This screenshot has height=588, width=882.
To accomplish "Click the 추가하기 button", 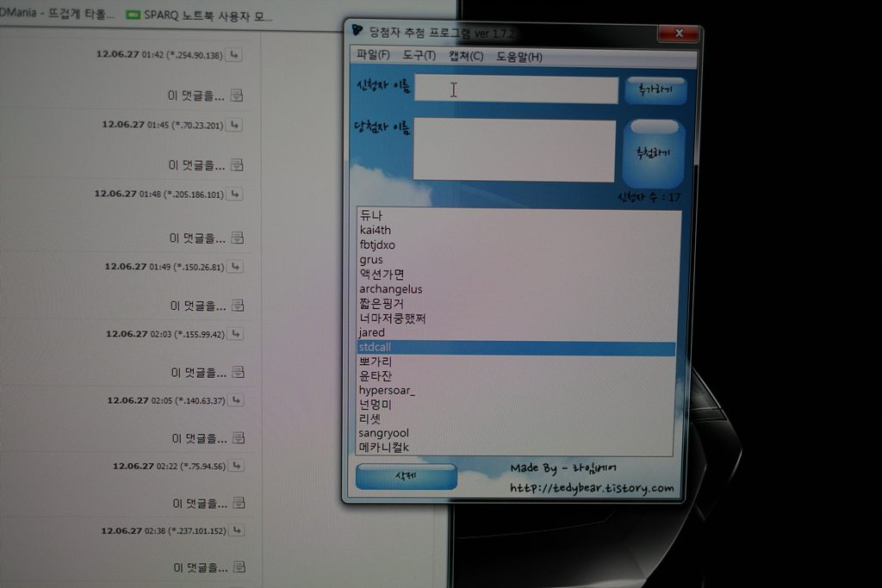I will [x=655, y=90].
